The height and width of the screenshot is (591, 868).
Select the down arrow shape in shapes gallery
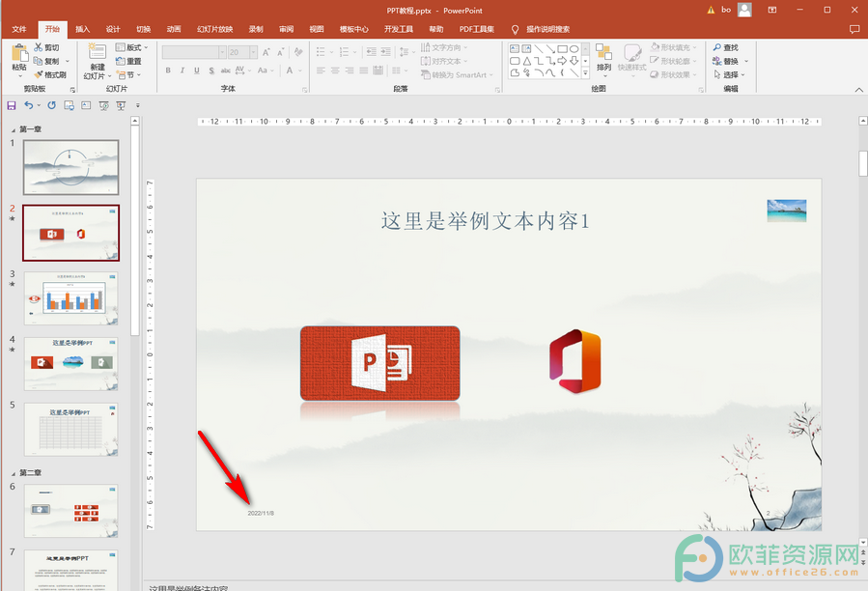tap(574, 61)
